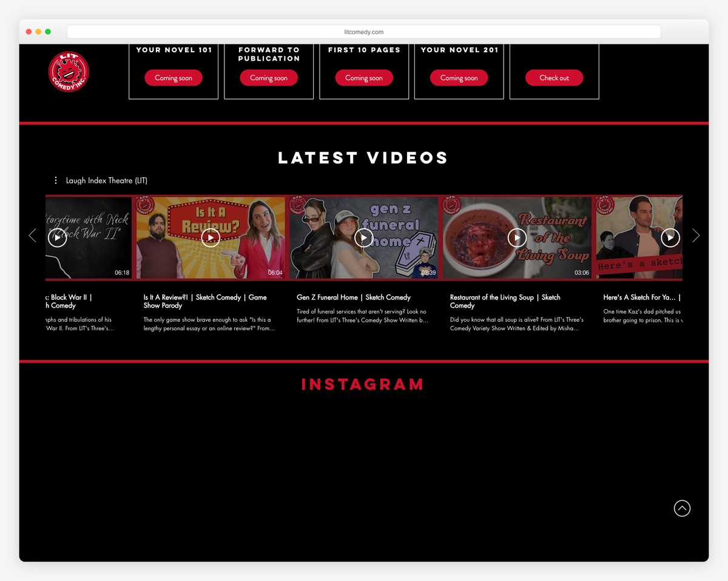Open the Gen Z Funeral Home title link
The width and height of the screenshot is (728, 581).
pyautogui.click(x=354, y=297)
